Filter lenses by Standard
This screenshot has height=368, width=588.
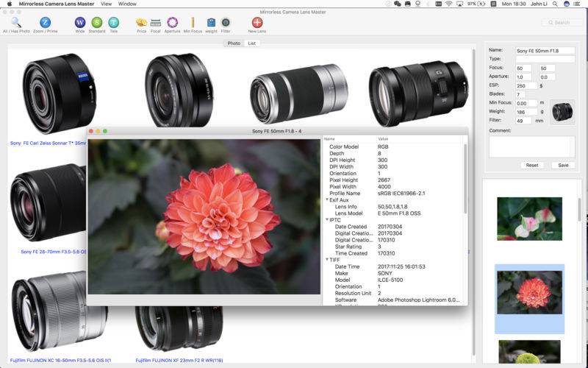click(x=97, y=23)
